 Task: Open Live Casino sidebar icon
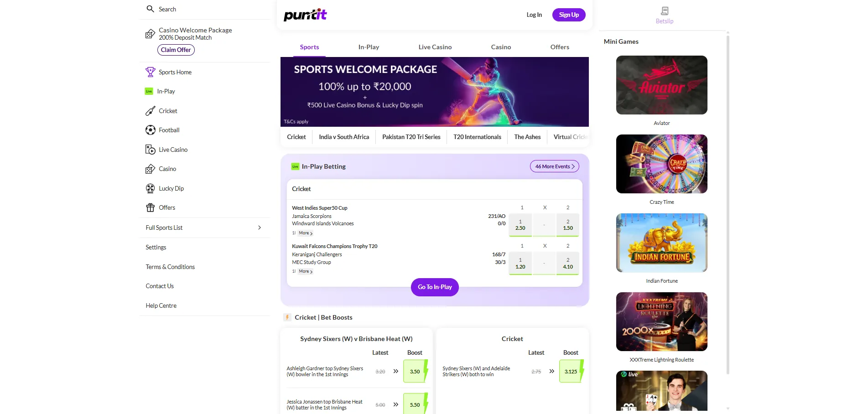(150, 150)
